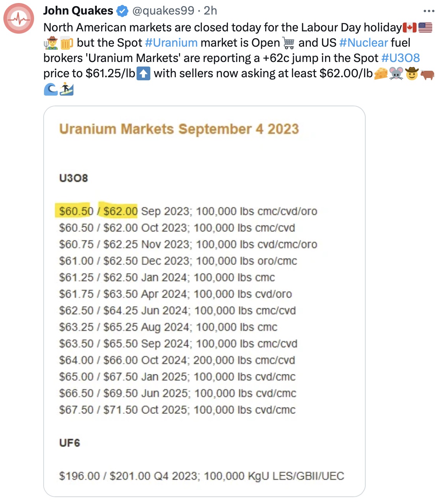446x504 pixels.
Task: Click the surfer emoji
Action: point(67,89)
